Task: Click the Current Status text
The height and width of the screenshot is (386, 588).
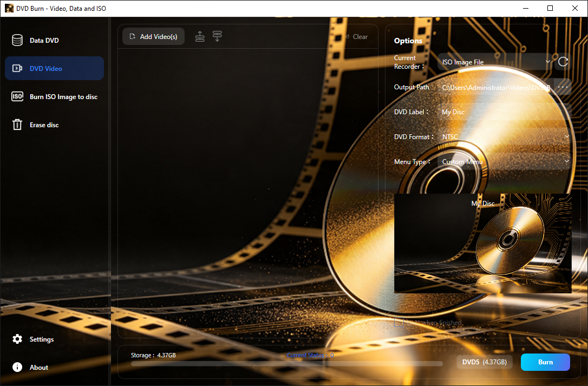Action: click(310, 355)
